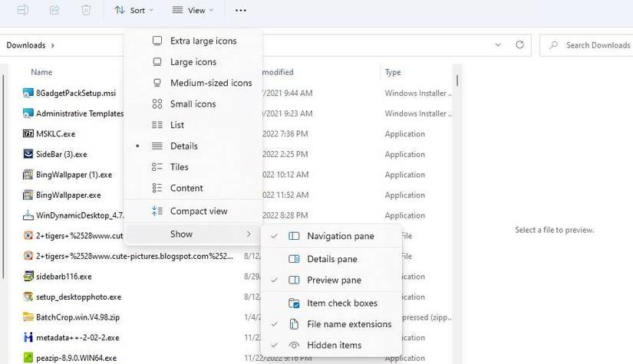
Task: Turn on Compact view
Action: click(198, 212)
